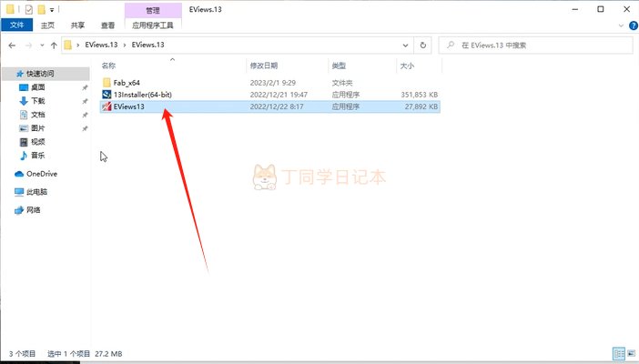Viewport: 639px width, 364px height.
Task: Click the properties icon in title bar
Action: [28, 9]
